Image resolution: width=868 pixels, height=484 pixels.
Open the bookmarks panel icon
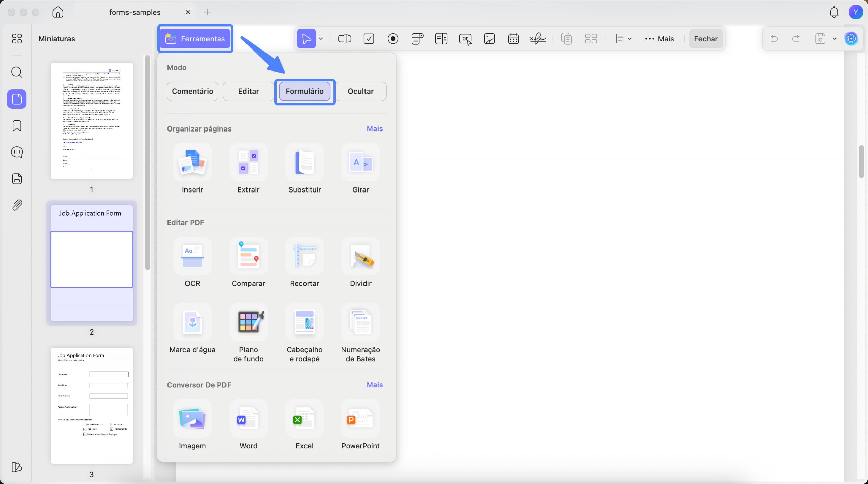point(17,126)
